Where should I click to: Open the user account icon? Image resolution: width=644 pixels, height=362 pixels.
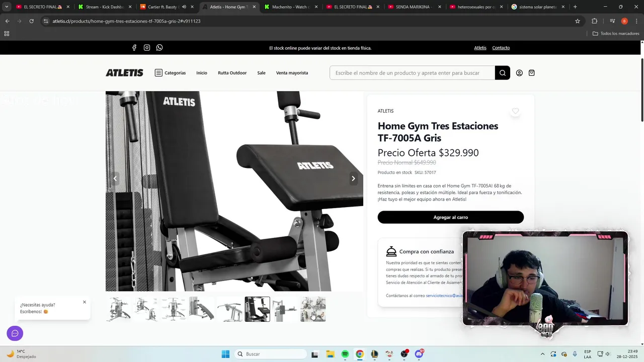coord(519,73)
